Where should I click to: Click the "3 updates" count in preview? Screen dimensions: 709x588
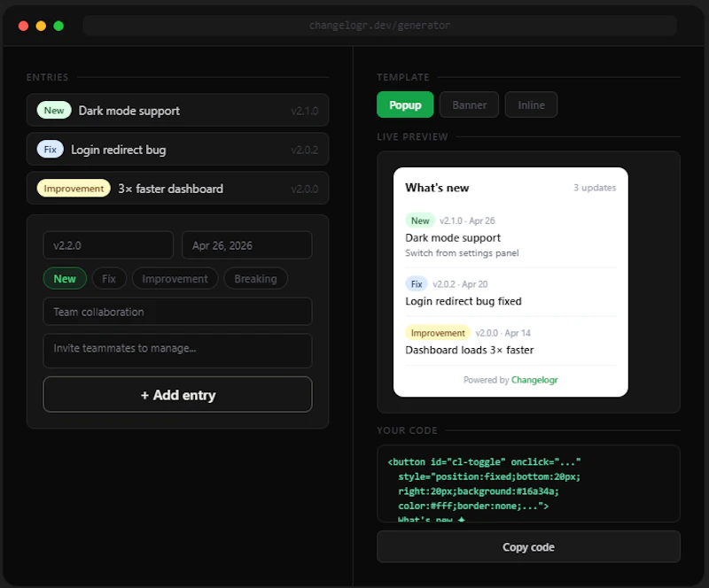tap(595, 188)
